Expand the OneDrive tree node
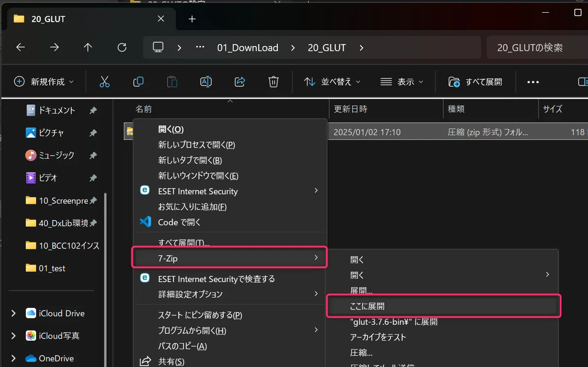Image resolution: width=588 pixels, height=367 pixels. 13,358
